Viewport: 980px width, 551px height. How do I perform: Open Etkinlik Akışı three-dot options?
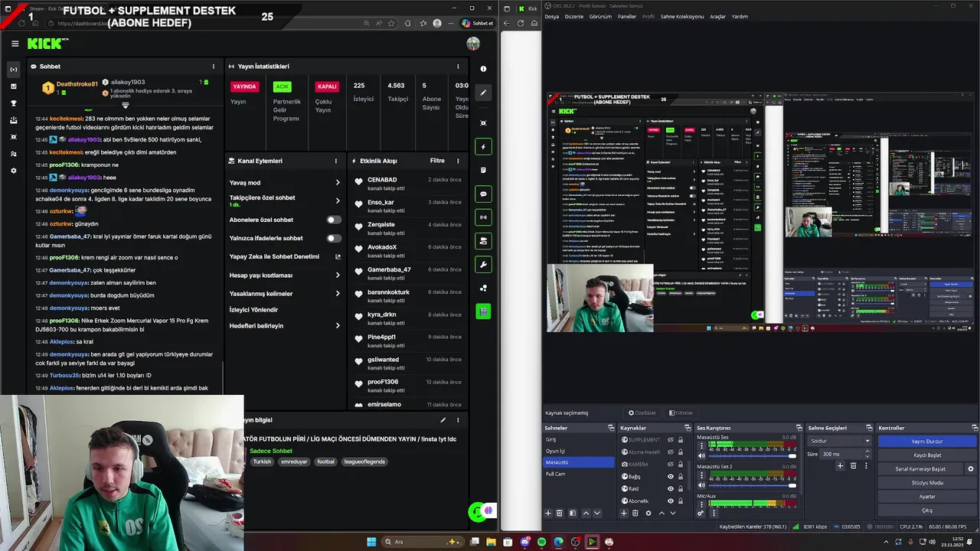tap(458, 161)
